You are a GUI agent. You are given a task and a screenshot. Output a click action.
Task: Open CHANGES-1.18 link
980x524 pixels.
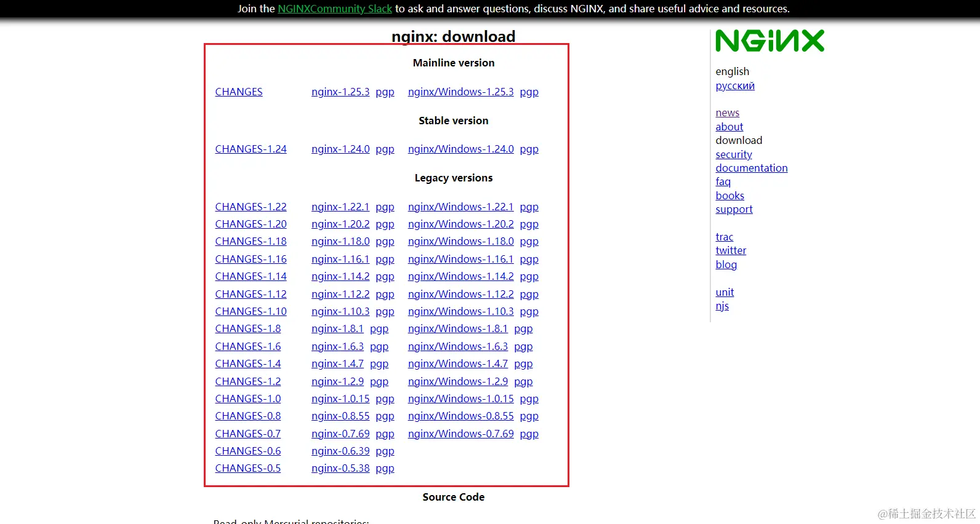[x=251, y=241]
